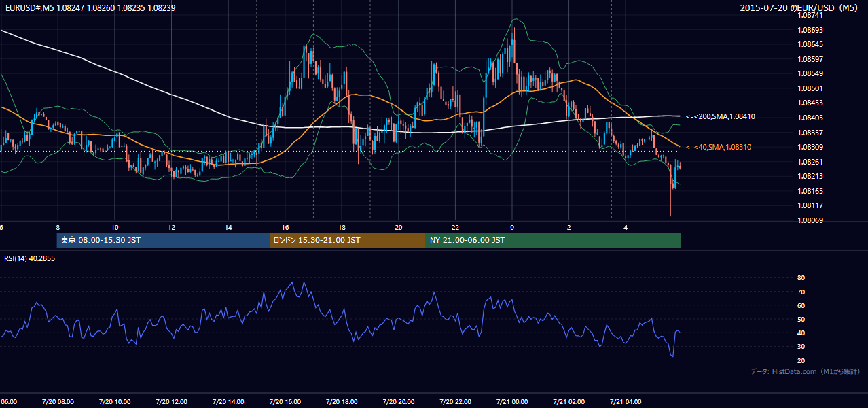Screen dimensions: 868x408
Task: Click price axis value 1.08069
Action: [x=811, y=220]
